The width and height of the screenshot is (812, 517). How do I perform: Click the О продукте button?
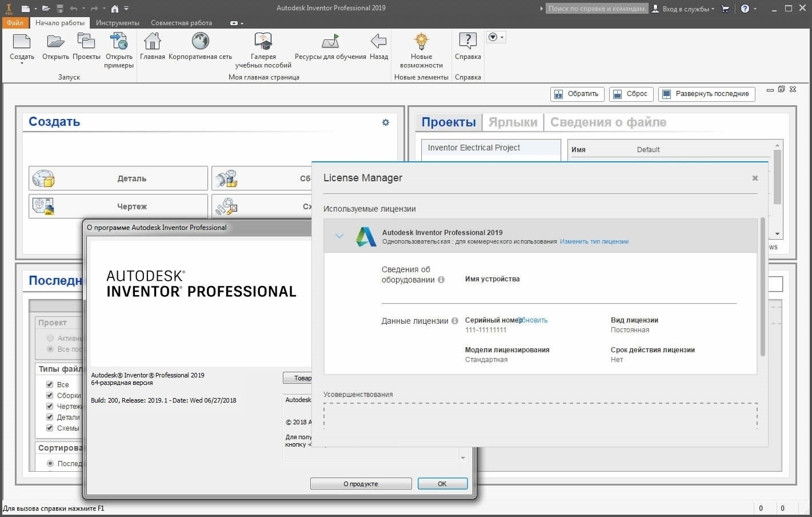pos(361,484)
